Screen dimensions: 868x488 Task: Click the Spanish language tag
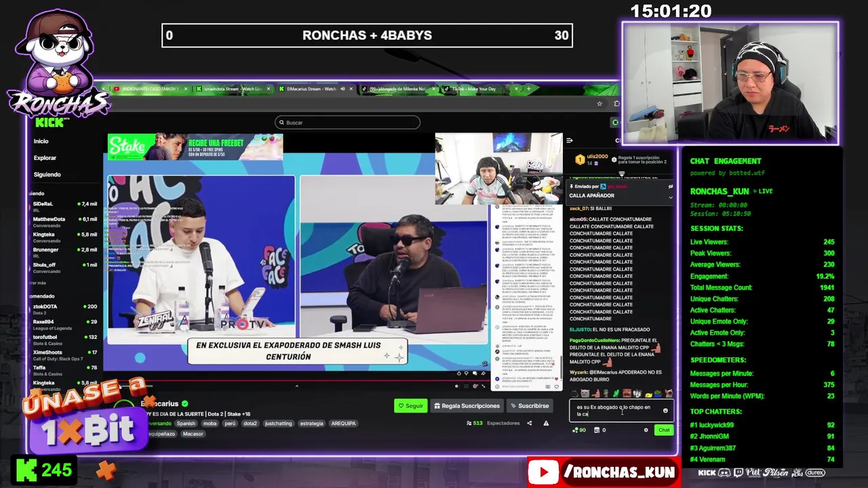tap(186, 424)
